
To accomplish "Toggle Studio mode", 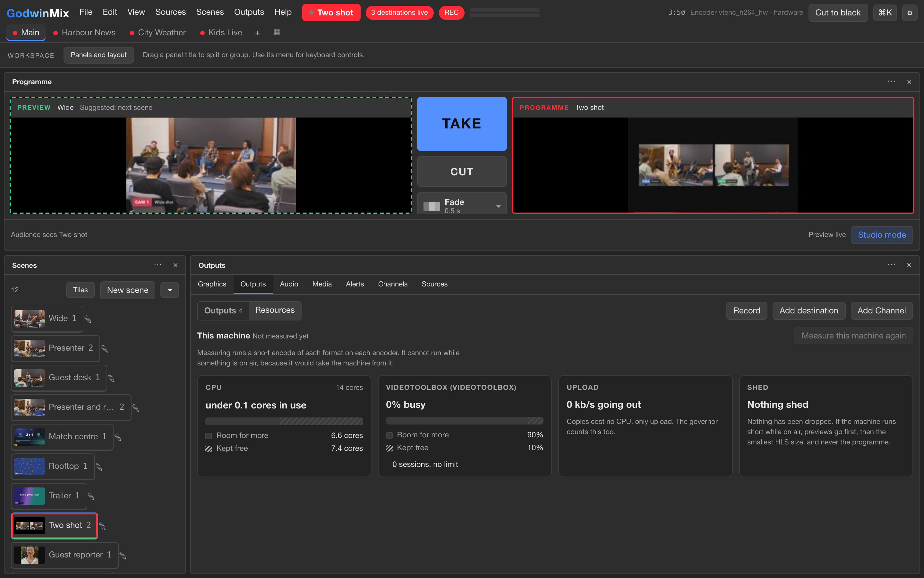I will [881, 235].
